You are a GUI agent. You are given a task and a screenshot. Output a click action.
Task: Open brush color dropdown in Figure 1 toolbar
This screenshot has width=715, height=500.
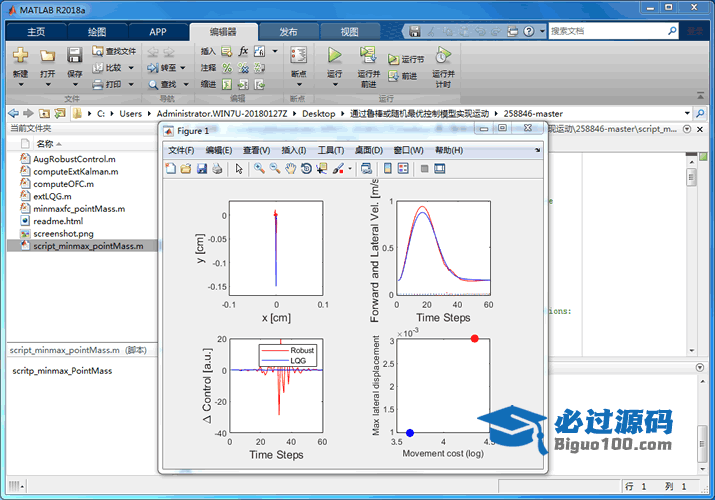click(350, 169)
